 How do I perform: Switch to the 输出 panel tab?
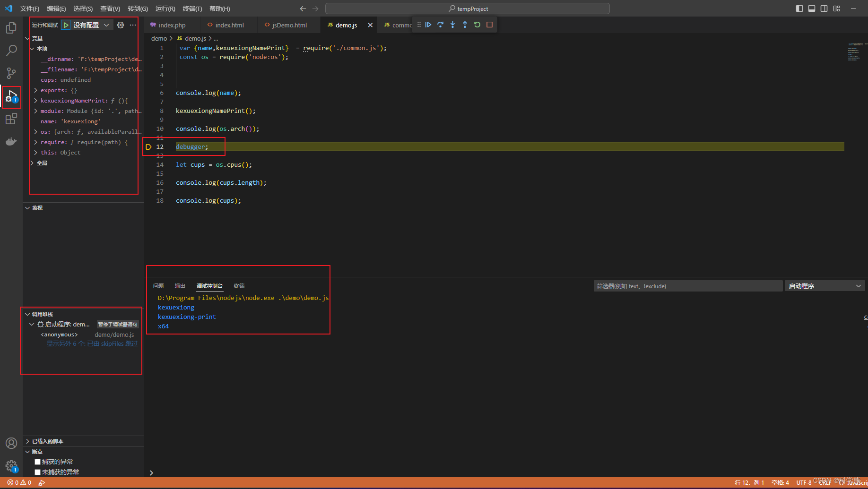(x=180, y=286)
